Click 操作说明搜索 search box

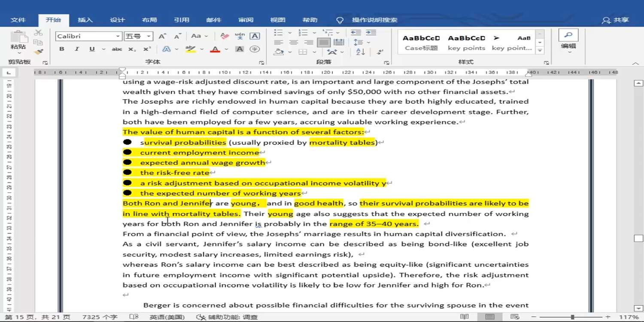[375, 20]
